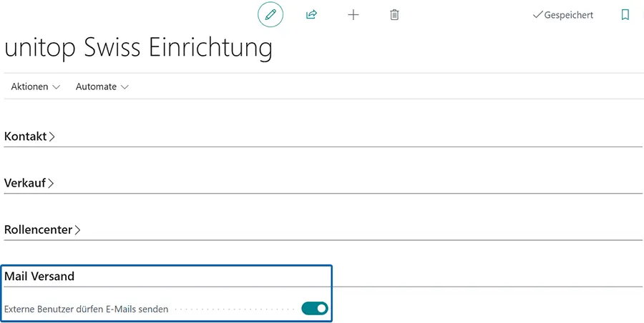Open the Aktionen menu
Viewport: 644px width, 323px height.
click(36, 86)
